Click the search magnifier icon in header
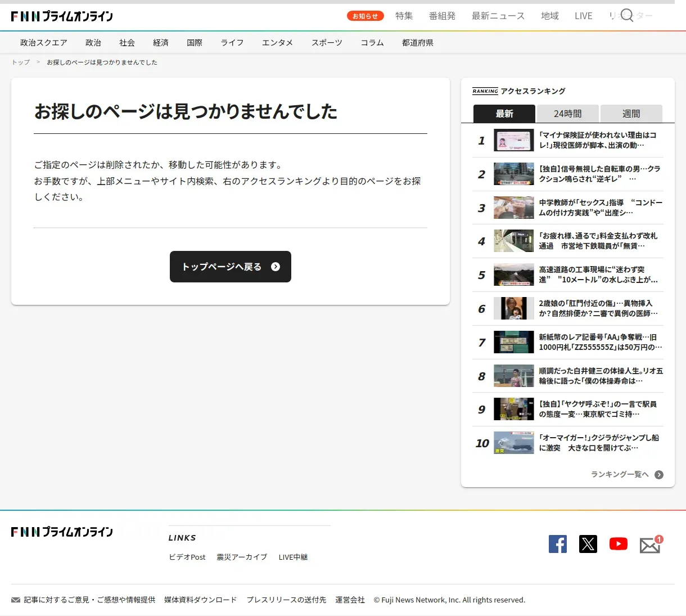Viewport: 686px width, 616px height. pyautogui.click(x=627, y=15)
